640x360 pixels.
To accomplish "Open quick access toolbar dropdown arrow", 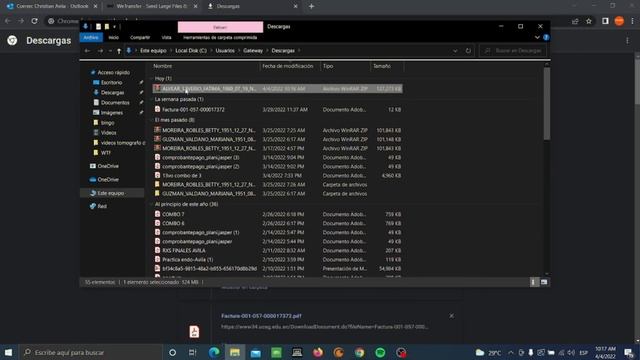I will pyautogui.click(x=114, y=27).
